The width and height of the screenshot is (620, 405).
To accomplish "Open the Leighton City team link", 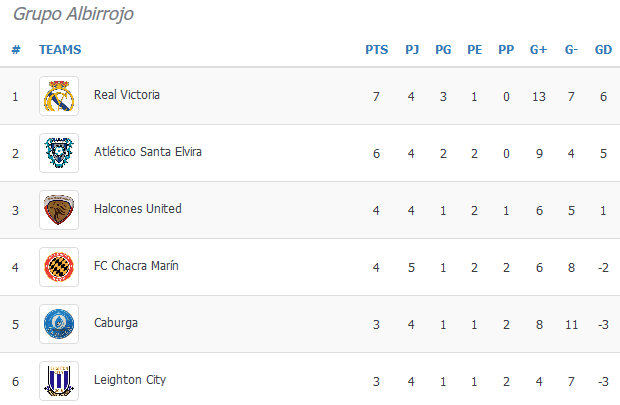I will point(129,380).
